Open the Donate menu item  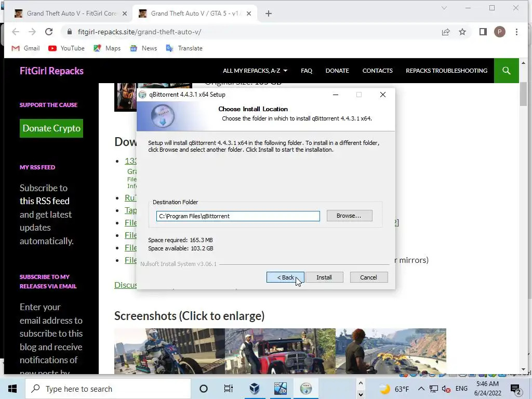click(337, 71)
